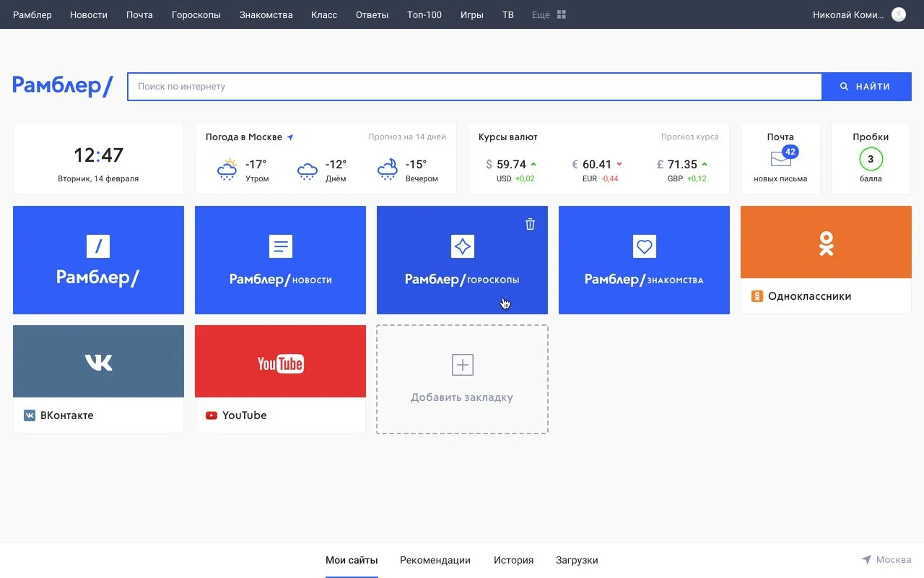
Task: Click the НАЙТИ search button
Action: click(866, 87)
